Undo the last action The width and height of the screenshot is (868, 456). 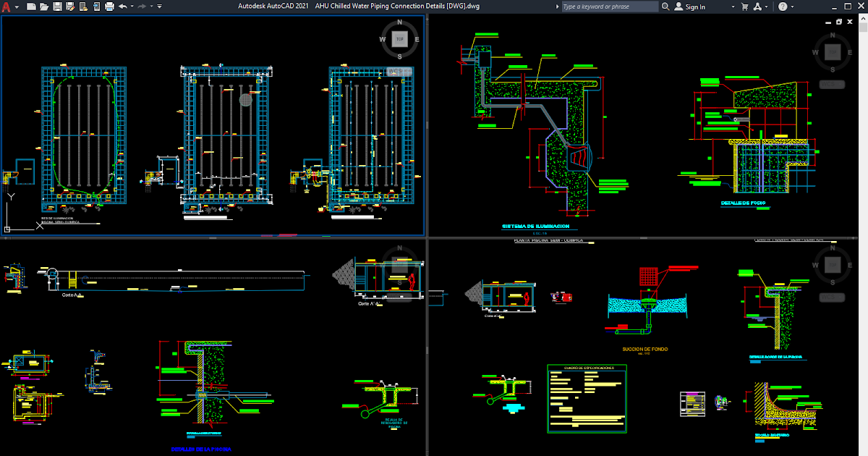(x=123, y=6)
